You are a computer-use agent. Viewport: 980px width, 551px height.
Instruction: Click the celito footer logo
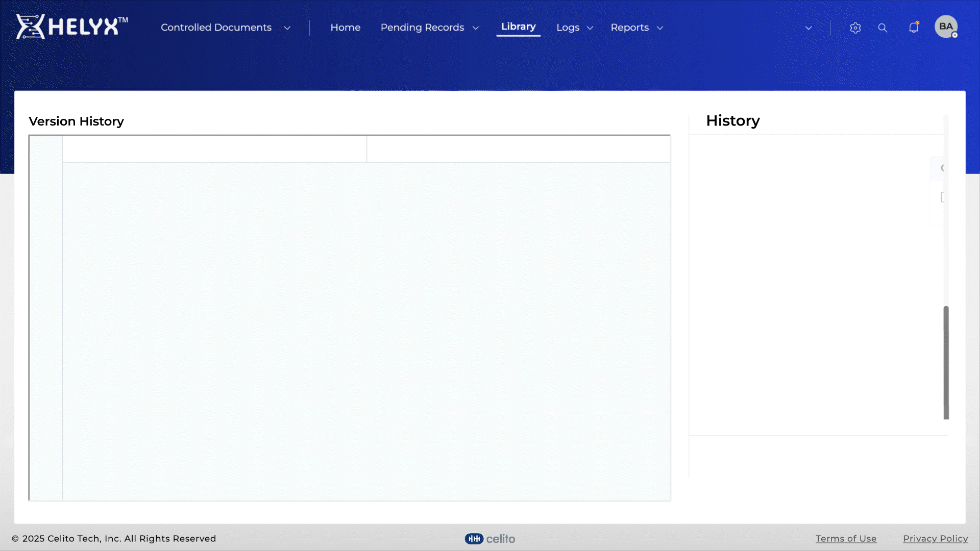click(x=490, y=539)
